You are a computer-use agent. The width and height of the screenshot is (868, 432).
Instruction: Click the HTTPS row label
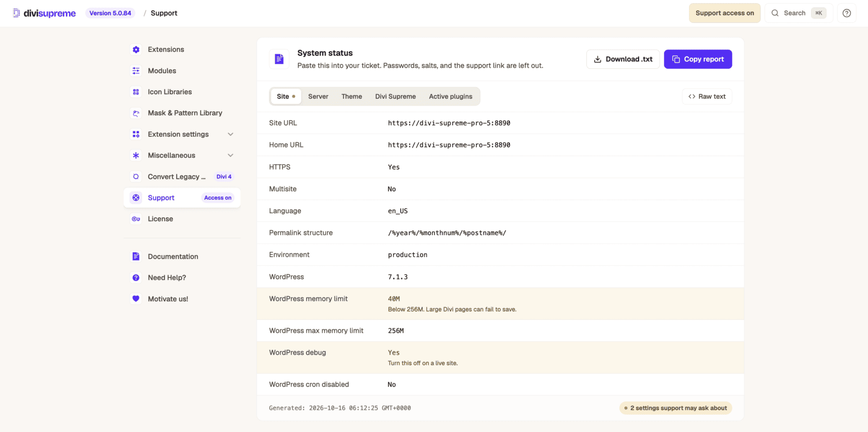point(279,167)
